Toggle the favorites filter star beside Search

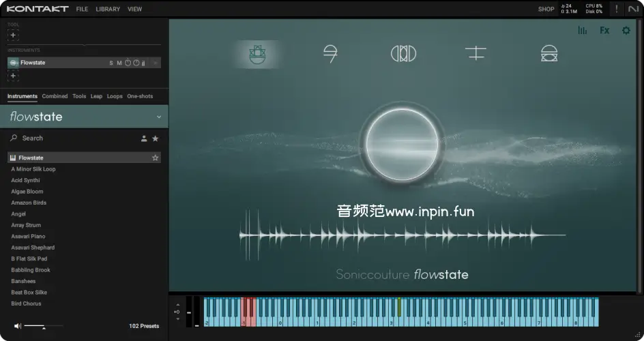coord(156,138)
